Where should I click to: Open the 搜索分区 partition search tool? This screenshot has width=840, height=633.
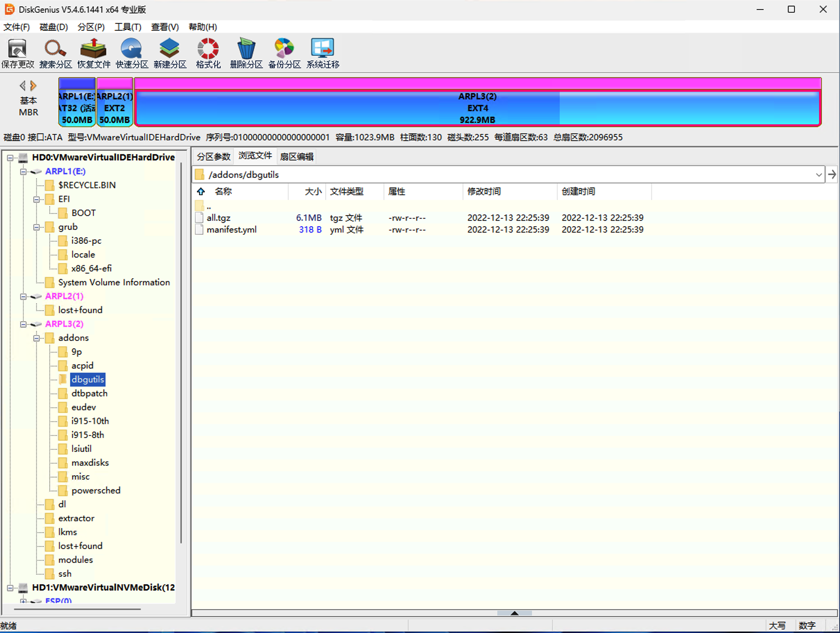pyautogui.click(x=55, y=52)
